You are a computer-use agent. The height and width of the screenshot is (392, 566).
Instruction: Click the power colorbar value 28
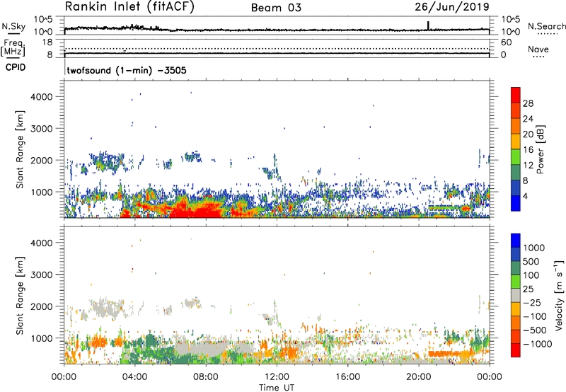(528, 103)
